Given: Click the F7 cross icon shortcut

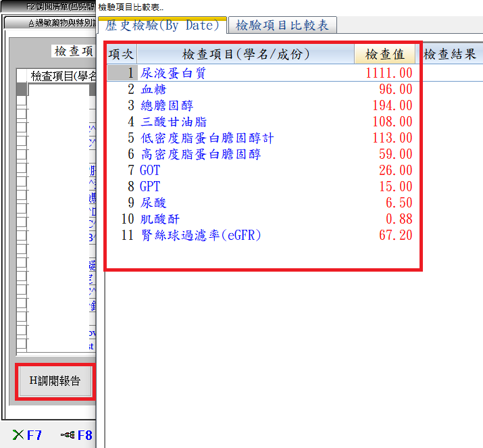Looking at the screenshot, I should tap(28, 435).
